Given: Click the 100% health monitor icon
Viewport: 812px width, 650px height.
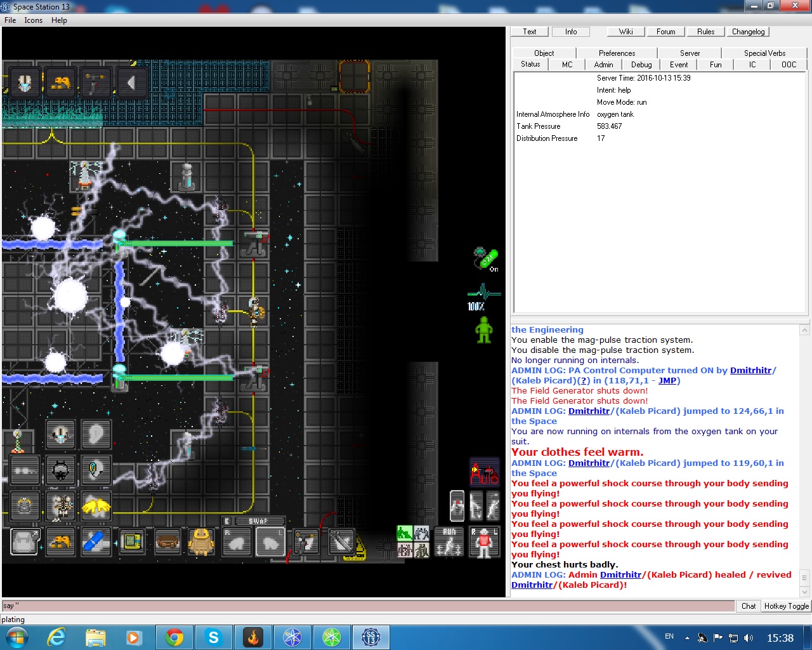Looking at the screenshot, I should click(483, 297).
